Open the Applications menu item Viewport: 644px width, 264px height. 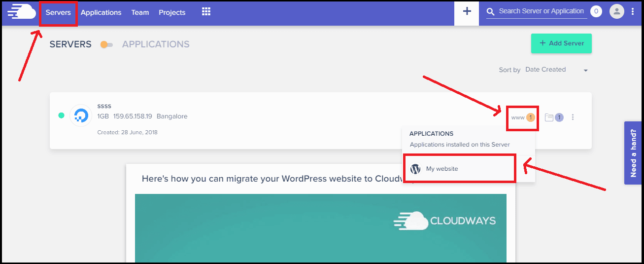coord(101,12)
